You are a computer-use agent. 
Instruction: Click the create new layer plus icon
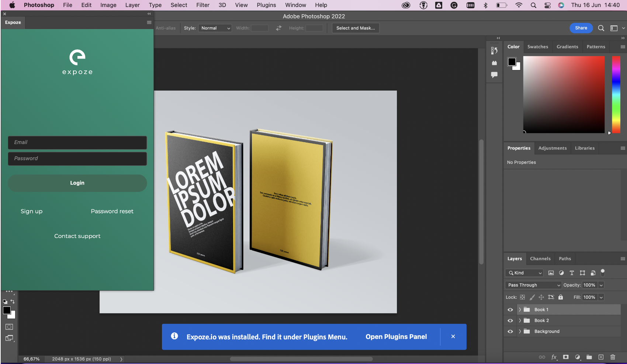601,357
